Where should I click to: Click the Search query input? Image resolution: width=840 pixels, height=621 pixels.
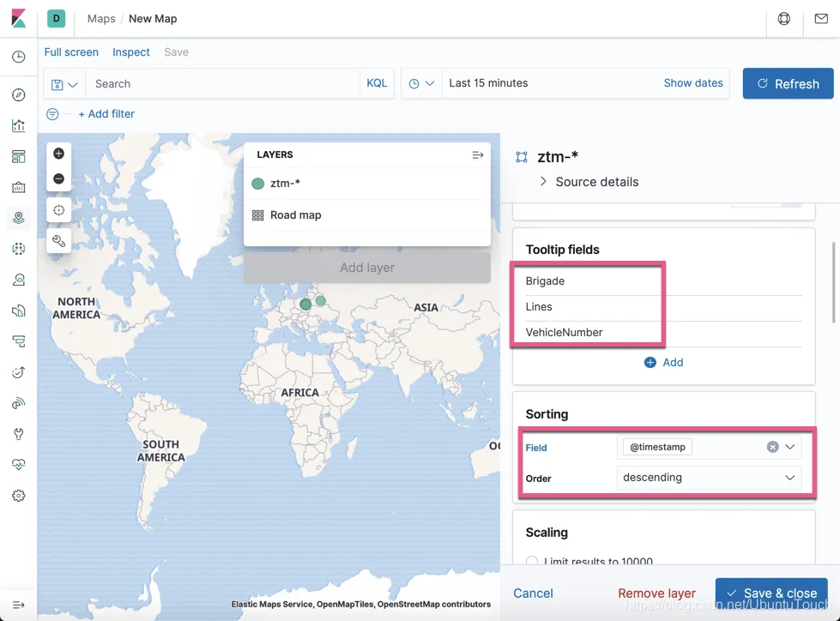[x=222, y=83]
